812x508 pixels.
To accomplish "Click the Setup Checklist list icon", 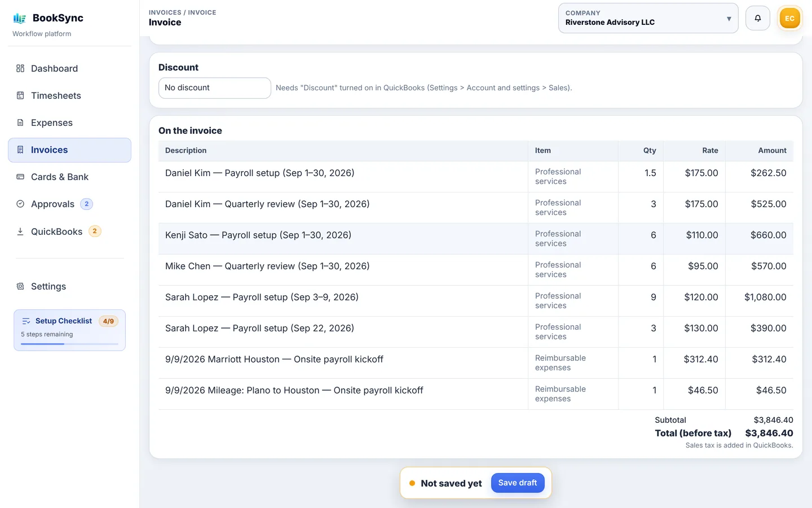I will [x=26, y=321].
